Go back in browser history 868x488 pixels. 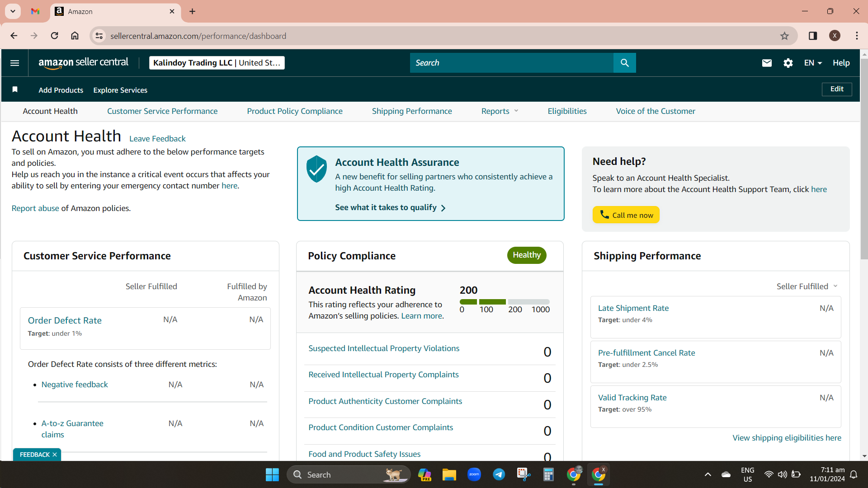click(x=14, y=36)
